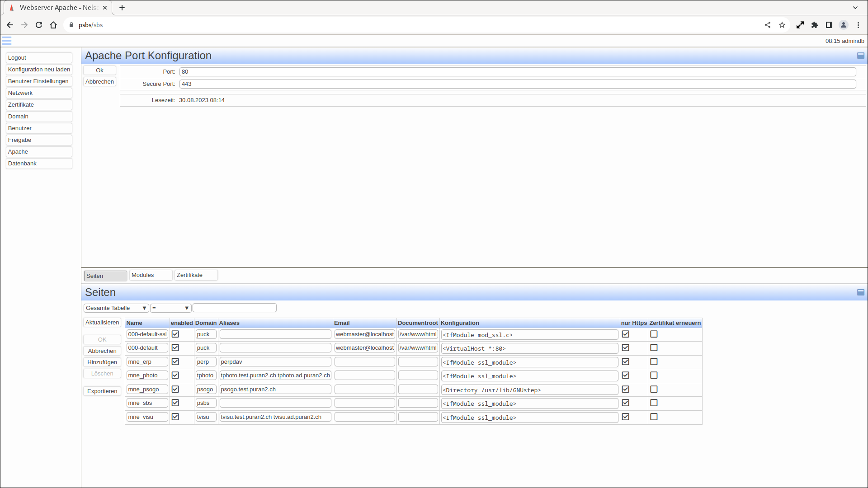Open the browser extensions puzzle icon

pos(815,25)
